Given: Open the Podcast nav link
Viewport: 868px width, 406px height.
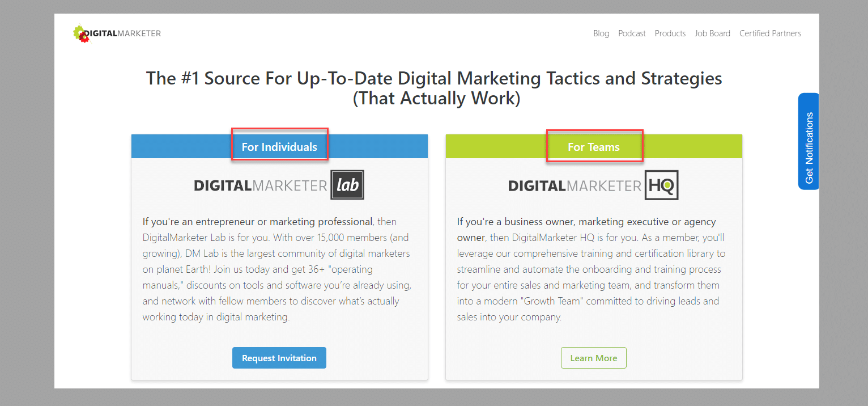Looking at the screenshot, I should click(632, 33).
